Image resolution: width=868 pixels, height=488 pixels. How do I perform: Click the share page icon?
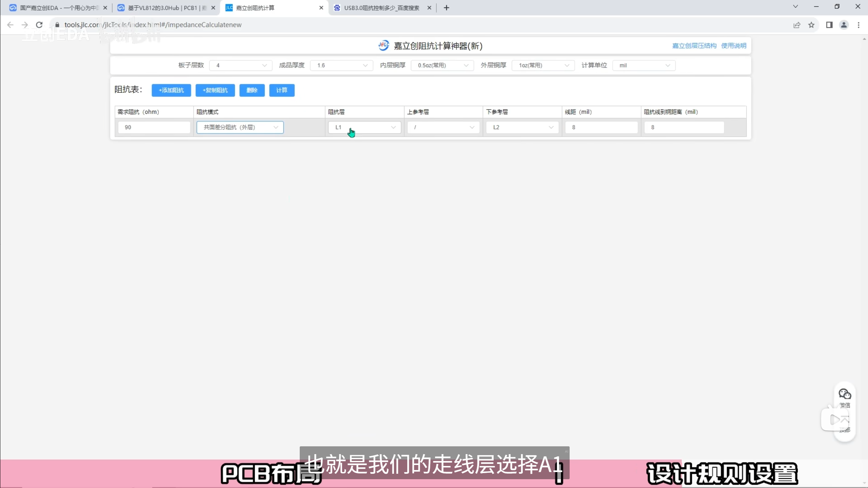click(797, 25)
